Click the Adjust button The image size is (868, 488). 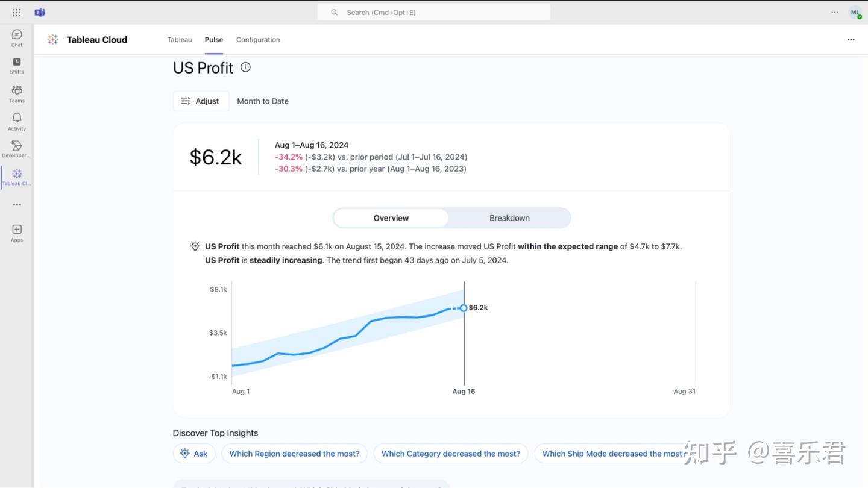click(201, 101)
